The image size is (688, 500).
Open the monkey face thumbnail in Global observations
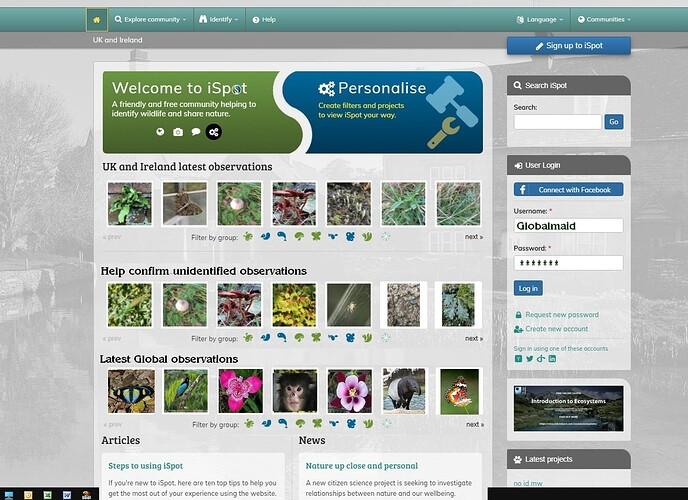pos(295,391)
